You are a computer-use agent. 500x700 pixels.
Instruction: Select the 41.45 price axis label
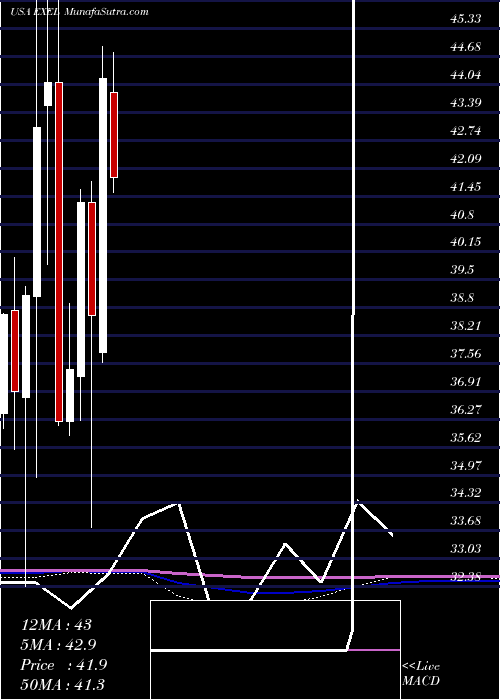pos(465,186)
